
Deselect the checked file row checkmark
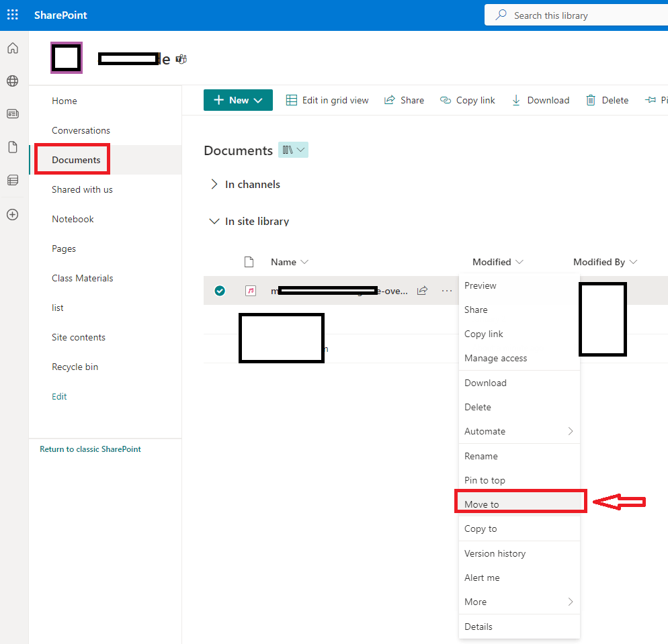pos(220,291)
